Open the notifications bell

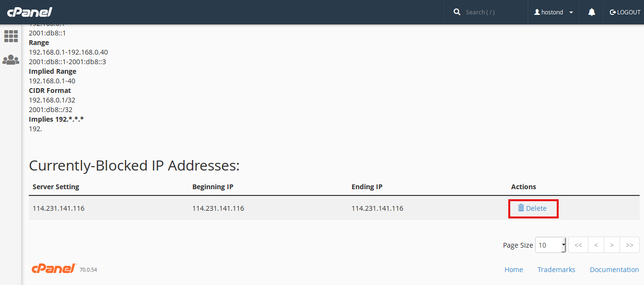tap(592, 12)
